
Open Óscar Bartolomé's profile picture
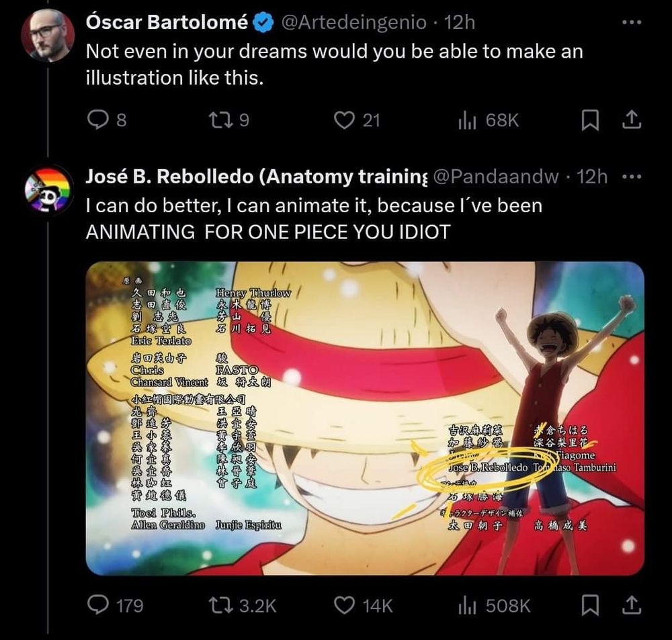48,36
